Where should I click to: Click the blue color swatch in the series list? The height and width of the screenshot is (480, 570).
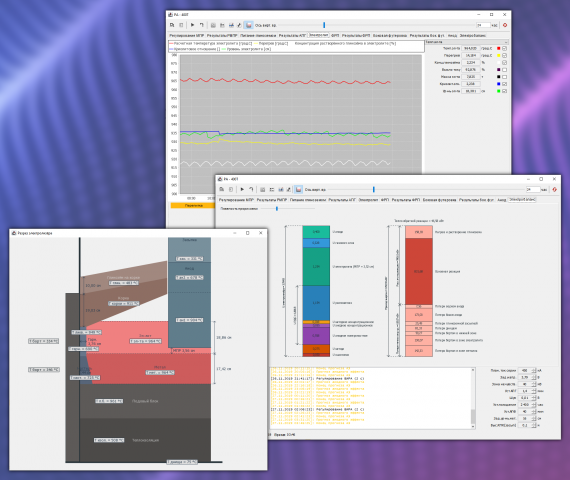498,84
